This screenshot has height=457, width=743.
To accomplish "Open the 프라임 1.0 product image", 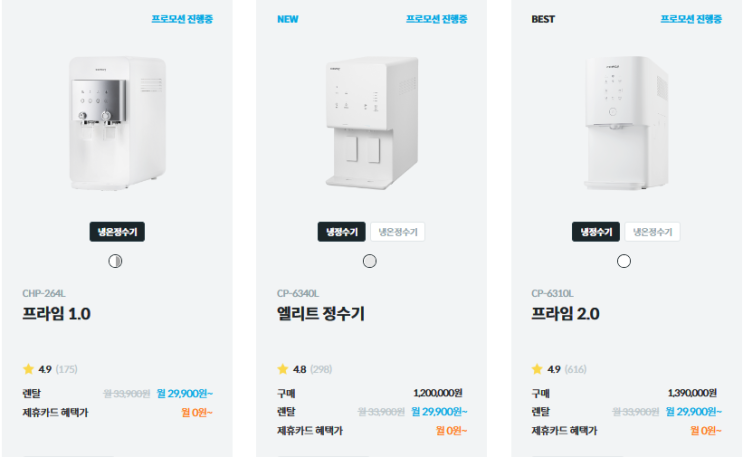I will pos(116,123).
